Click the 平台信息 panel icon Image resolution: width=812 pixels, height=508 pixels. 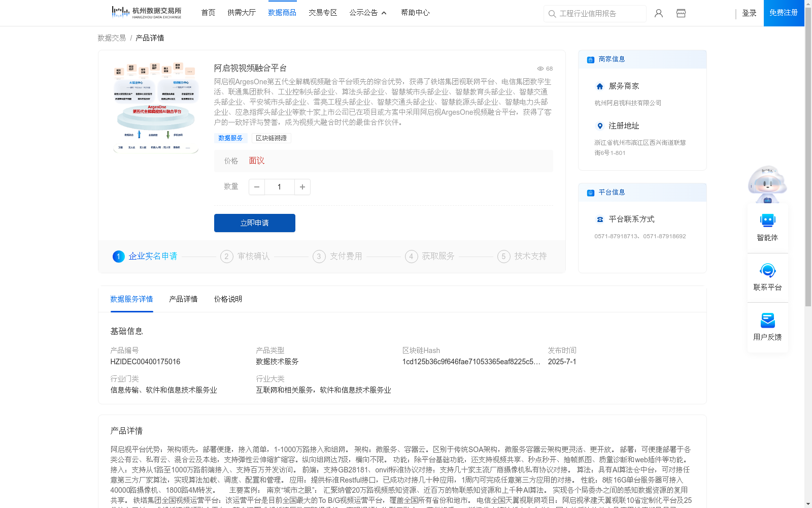point(591,193)
